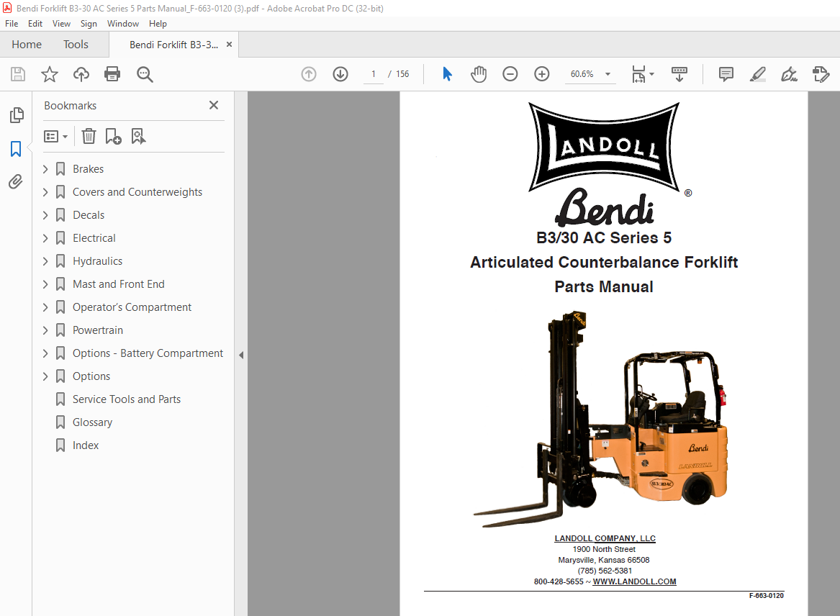Image resolution: width=840 pixels, height=616 pixels.
Task: Delete selected bookmark with trash icon
Action: [89, 136]
